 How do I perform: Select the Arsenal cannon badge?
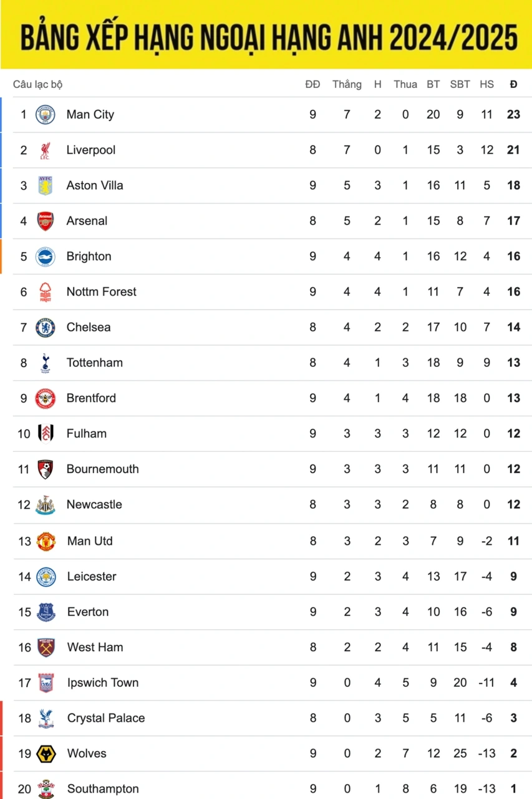45,221
